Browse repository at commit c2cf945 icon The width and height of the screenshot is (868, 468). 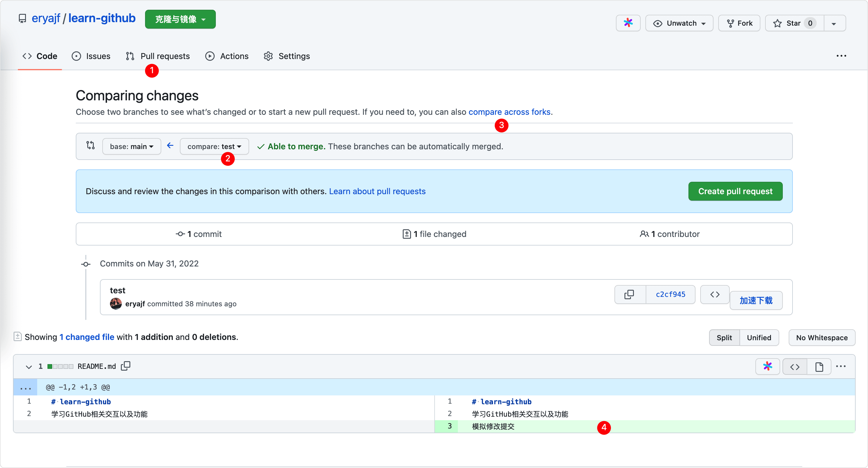[x=715, y=294]
